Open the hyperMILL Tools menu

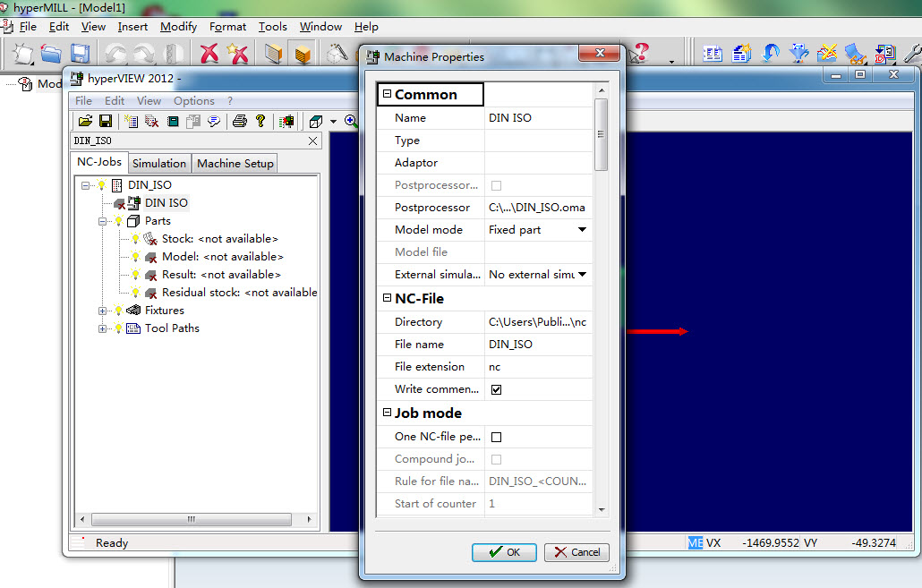273,27
